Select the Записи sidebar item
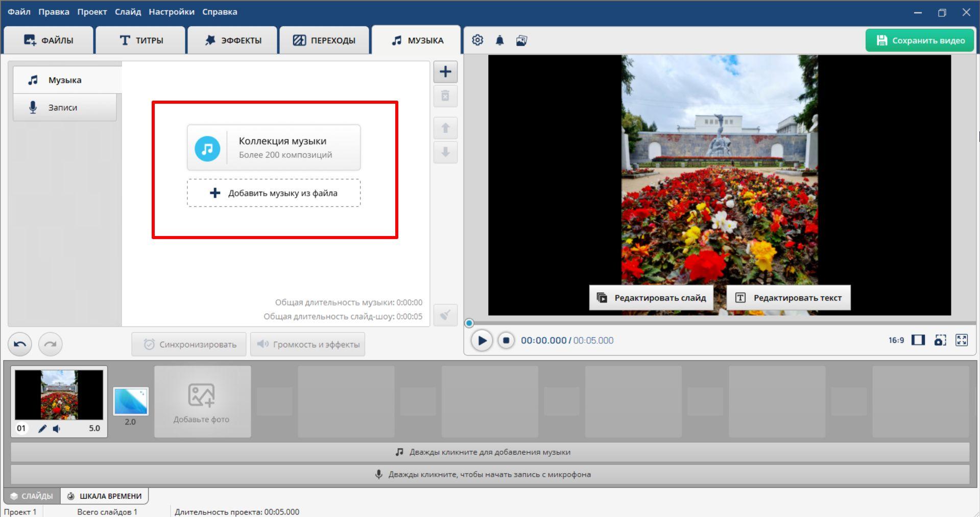 click(x=65, y=107)
